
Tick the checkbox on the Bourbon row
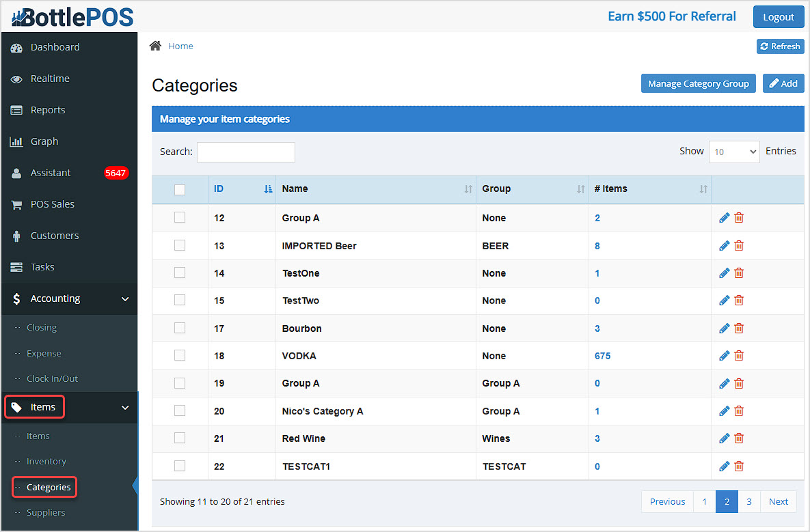[180, 328]
